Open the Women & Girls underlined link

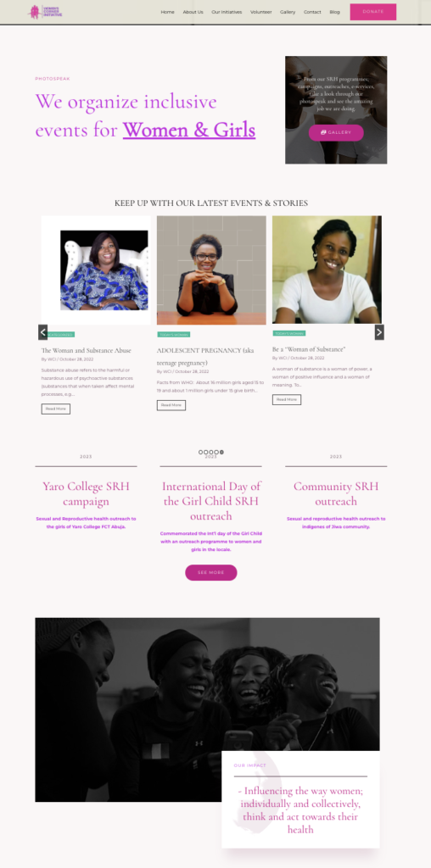point(189,130)
